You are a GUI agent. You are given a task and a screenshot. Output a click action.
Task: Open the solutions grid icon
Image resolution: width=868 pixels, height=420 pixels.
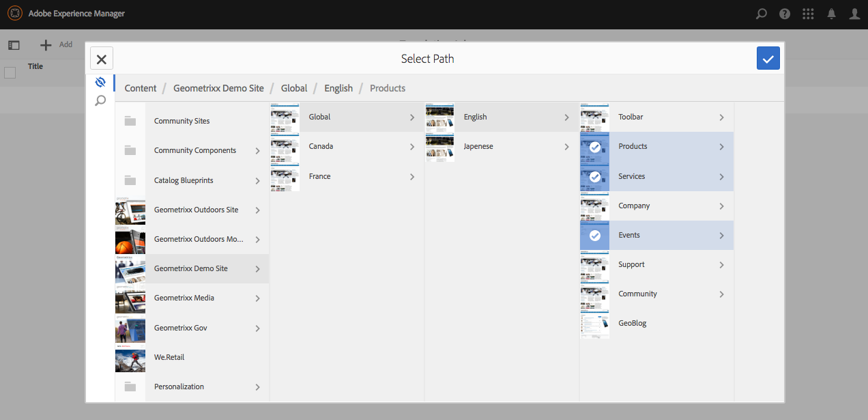tap(808, 14)
